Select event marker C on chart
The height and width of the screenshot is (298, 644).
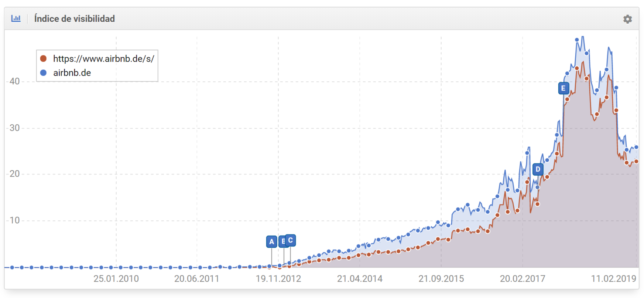coord(291,240)
